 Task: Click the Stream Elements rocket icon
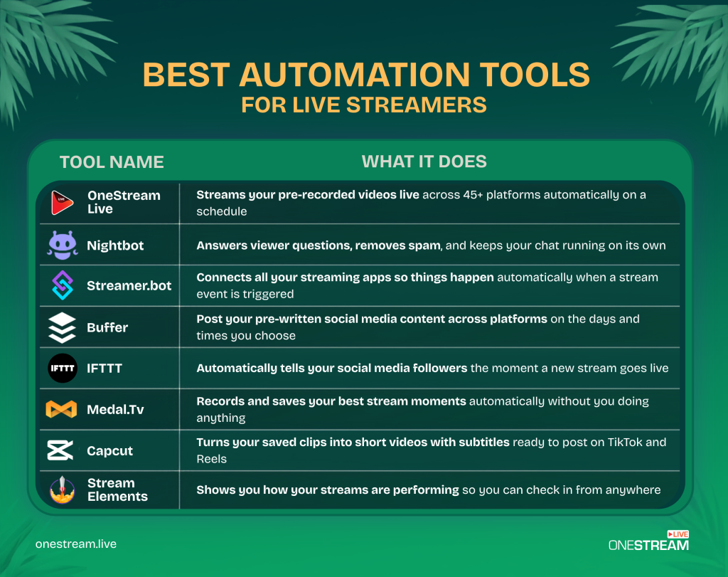(x=63, y=489)
